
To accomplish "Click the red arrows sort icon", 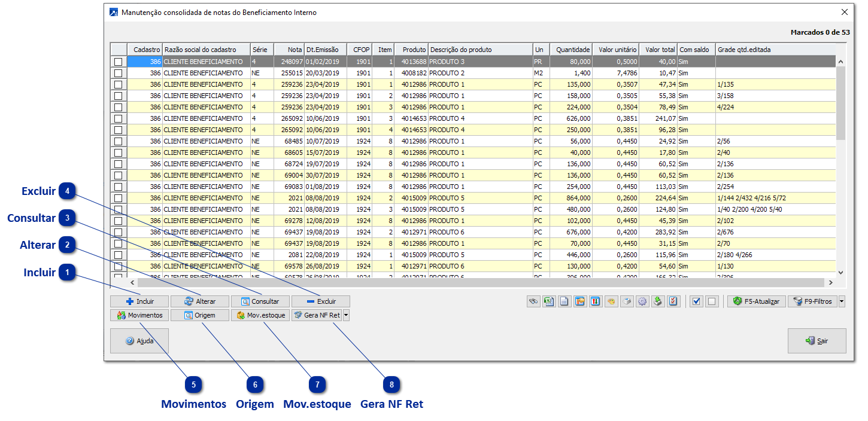I will (595, 301).
